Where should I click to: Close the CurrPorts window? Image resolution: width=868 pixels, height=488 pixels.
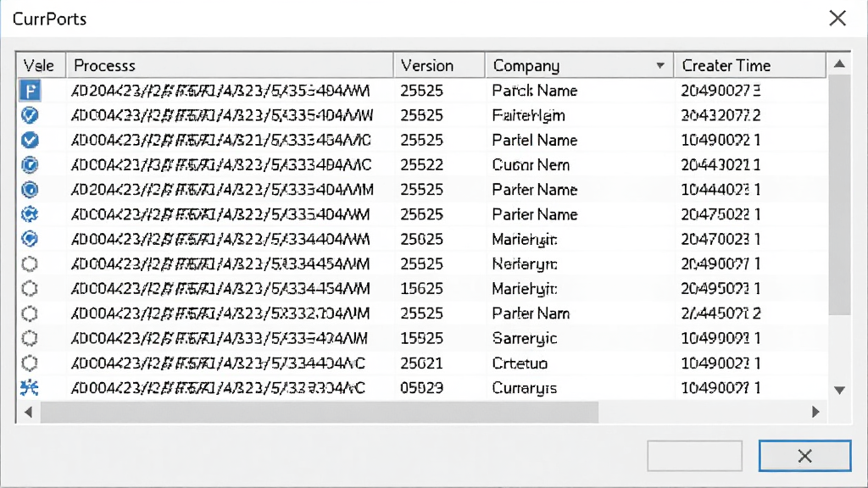point(837,19)
